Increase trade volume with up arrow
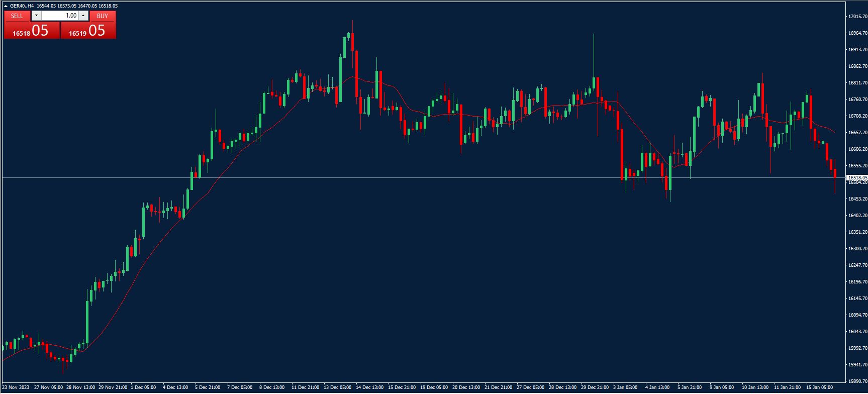Screen dimensions: 868x394 pos(83,16)
